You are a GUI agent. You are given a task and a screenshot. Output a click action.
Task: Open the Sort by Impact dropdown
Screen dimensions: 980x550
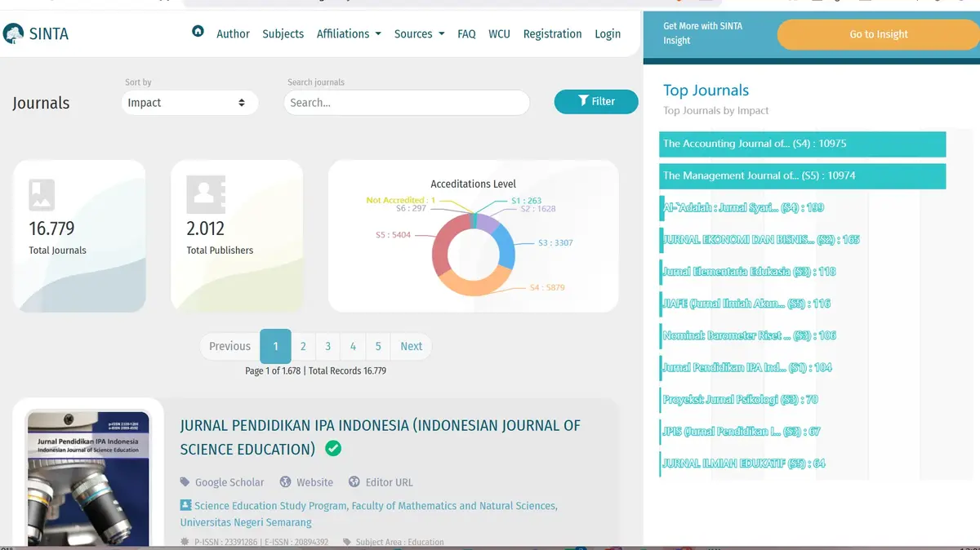pos(189,103)
